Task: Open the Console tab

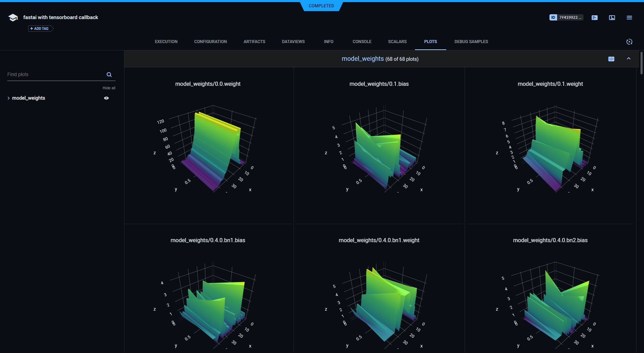Action: pos(362,42)
